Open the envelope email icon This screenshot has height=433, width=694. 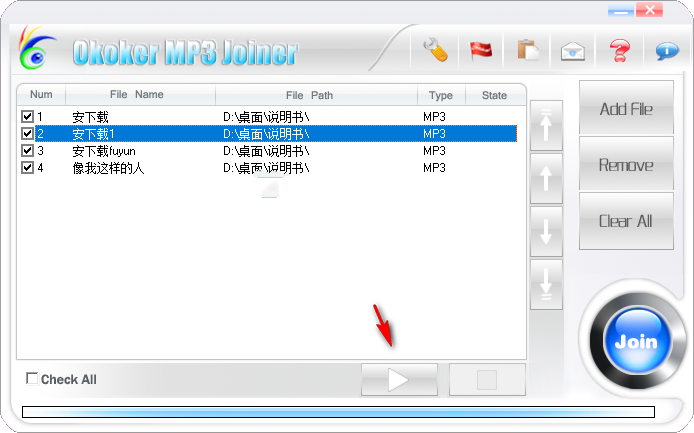point(573,51)
